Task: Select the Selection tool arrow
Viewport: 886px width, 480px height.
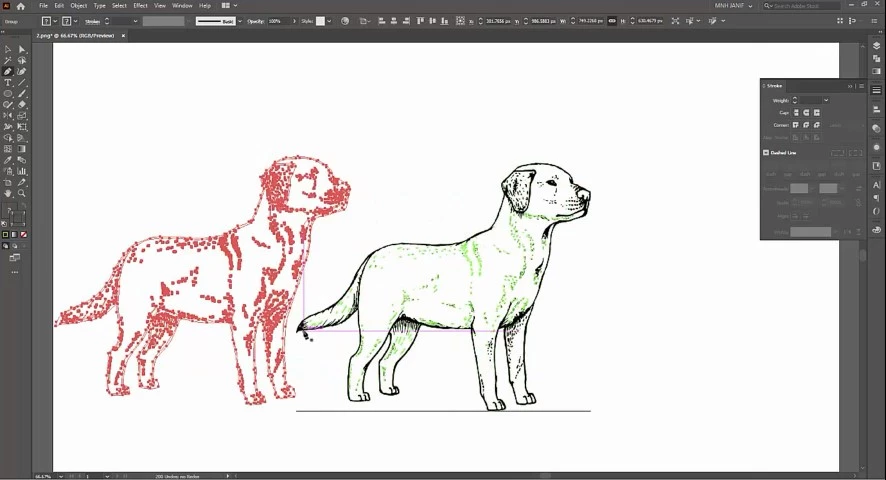Action: coord(8,50)
